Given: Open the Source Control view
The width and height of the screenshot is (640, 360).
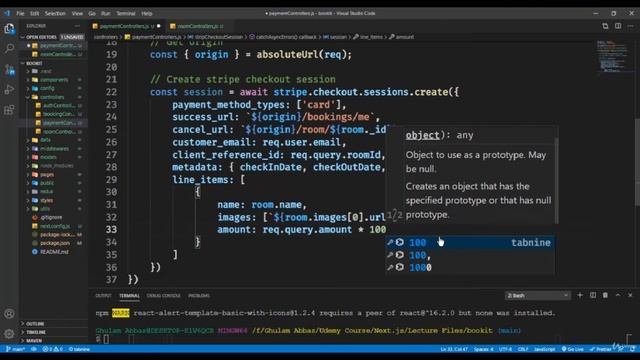Looking at the screenshot, I should (9, 69).
